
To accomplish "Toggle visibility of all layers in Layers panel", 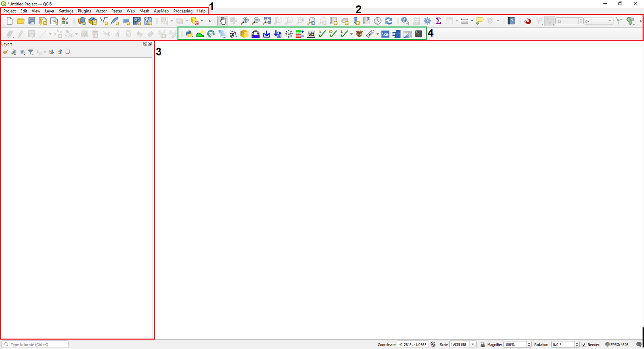I will click(x=22, y=52).
